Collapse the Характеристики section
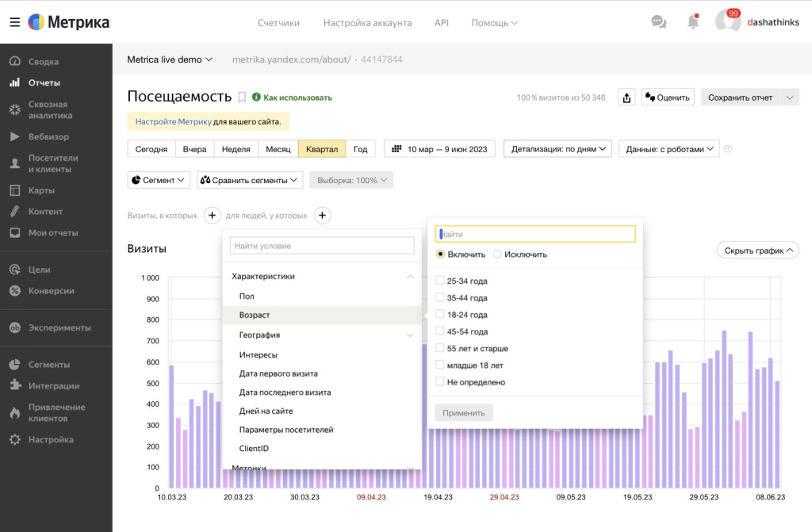This screenshot has height=532, width=812. pos(410,277)
